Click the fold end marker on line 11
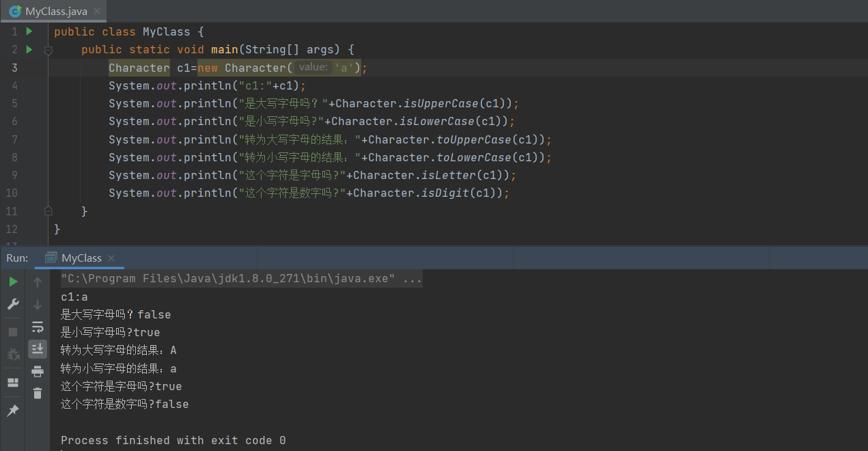868x451 pixels. 48,210
